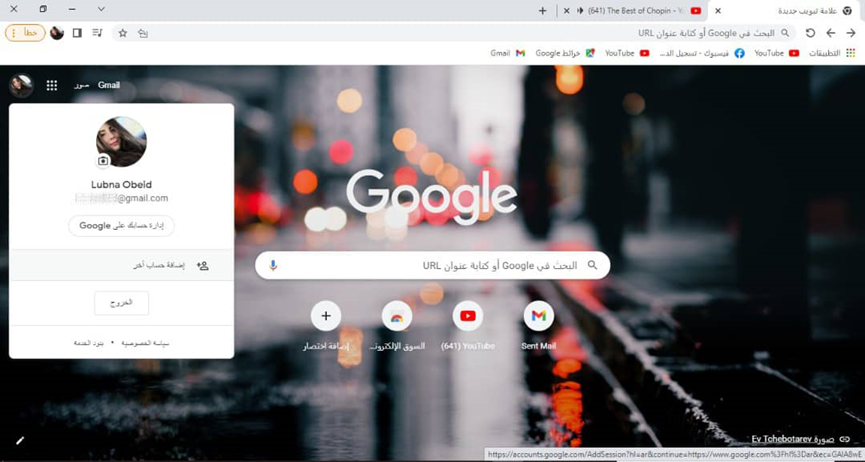The image size is (865, 462).
Task: Click the sign out button
Action: coord(121,303)
